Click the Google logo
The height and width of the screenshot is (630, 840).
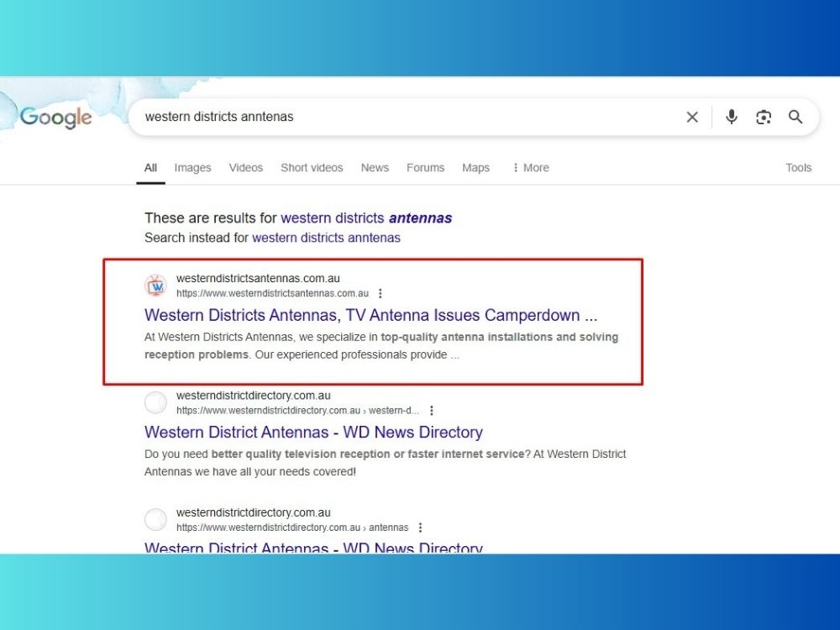tap(55, 118)
